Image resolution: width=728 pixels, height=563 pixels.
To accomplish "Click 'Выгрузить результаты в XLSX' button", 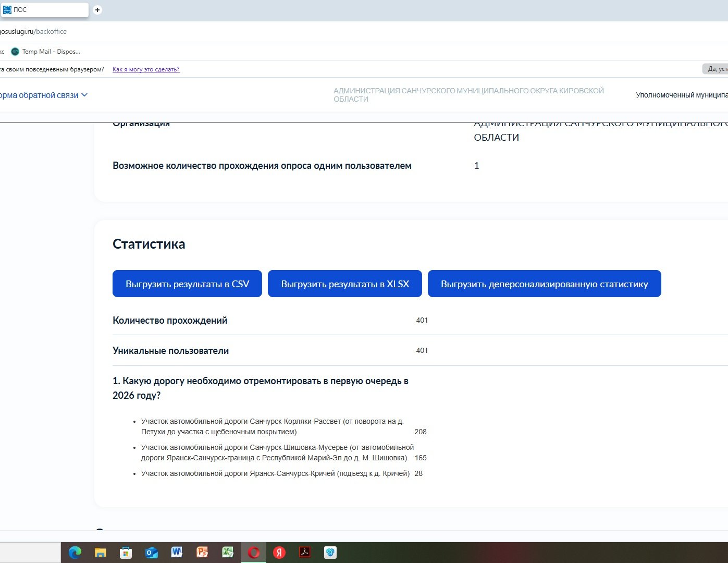I will click(x=345, y=284).
